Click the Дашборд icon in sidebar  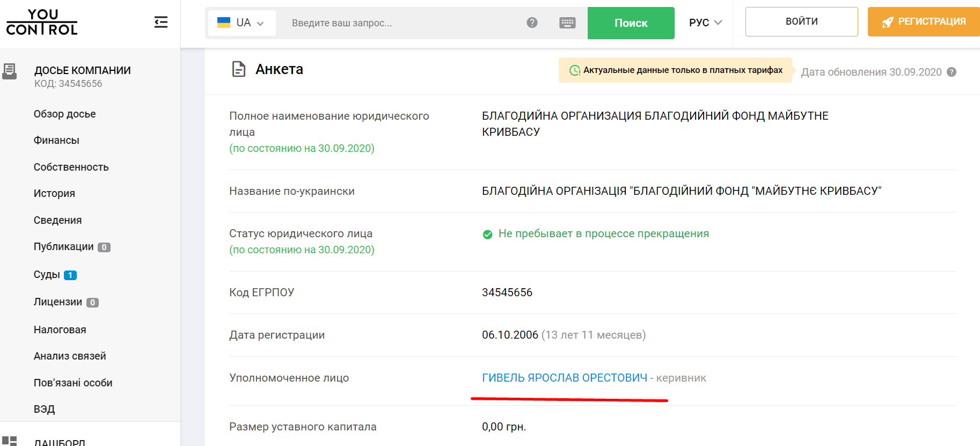coord(10,441)
